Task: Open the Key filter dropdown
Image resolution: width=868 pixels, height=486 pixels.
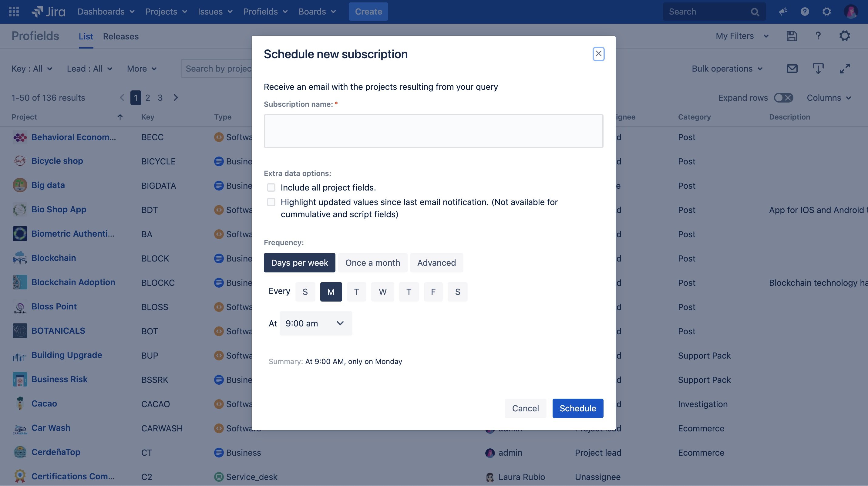Action: pos(32,68)
